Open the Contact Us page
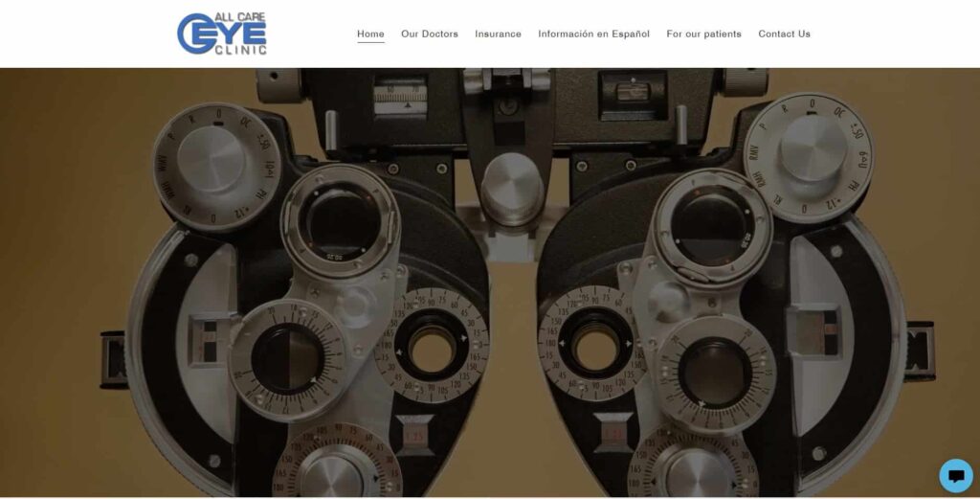 [784, 34]
